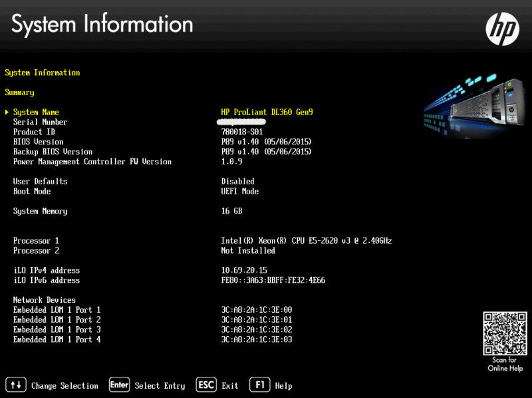
Task: Click the Exit label next to ESC
Action: [x=229, y=386]
